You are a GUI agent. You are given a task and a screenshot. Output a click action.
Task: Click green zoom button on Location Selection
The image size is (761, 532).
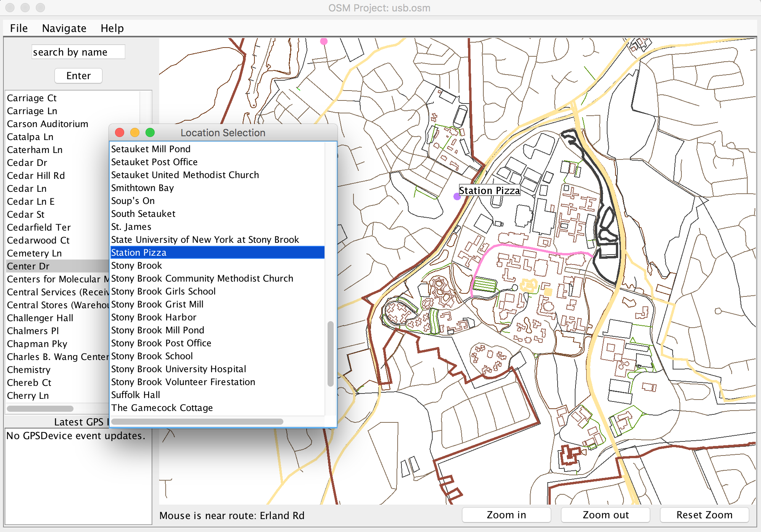[x=150, y=132]
